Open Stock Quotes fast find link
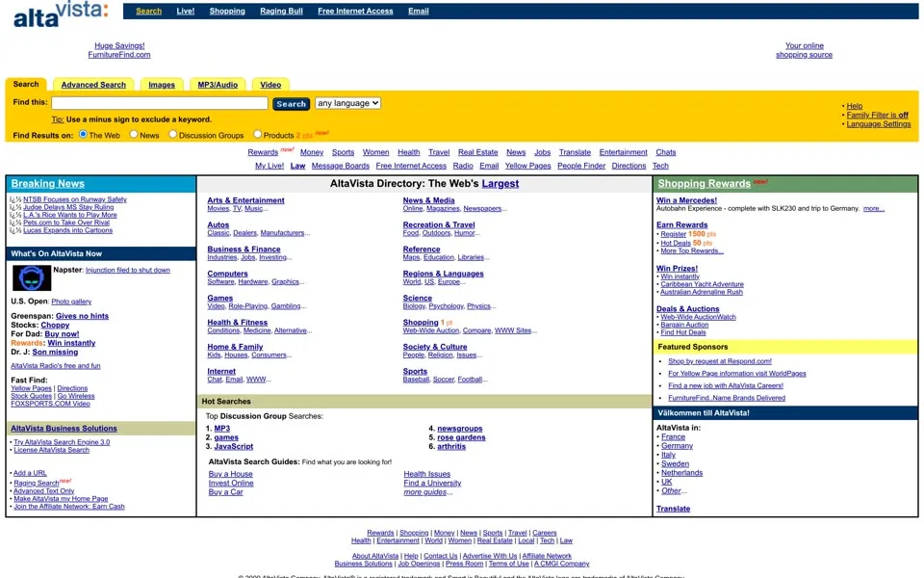Image resolution: width=924 pixels, height=578 pixels. (31, 396)
